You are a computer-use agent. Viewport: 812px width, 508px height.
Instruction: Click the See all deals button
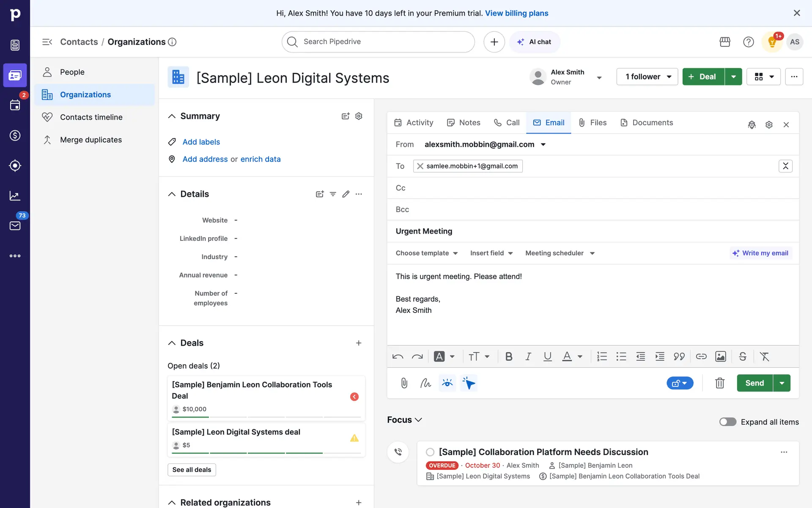192,469
